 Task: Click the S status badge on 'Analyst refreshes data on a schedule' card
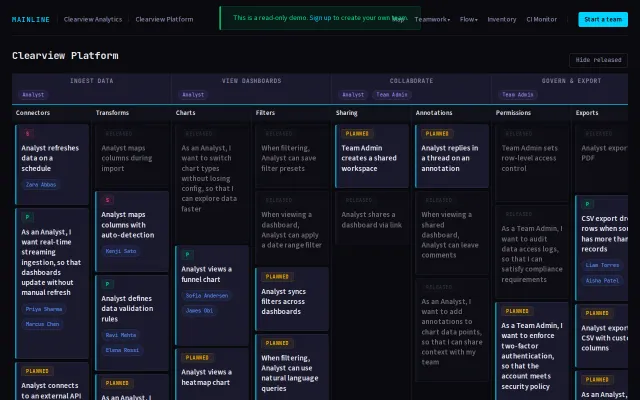pyautogui.click(x=27, y=133)
